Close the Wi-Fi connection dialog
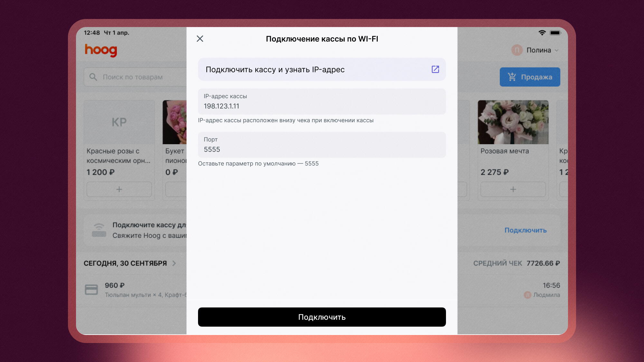The height and width of the screenshot is (362, 644). tap(200, 39)
